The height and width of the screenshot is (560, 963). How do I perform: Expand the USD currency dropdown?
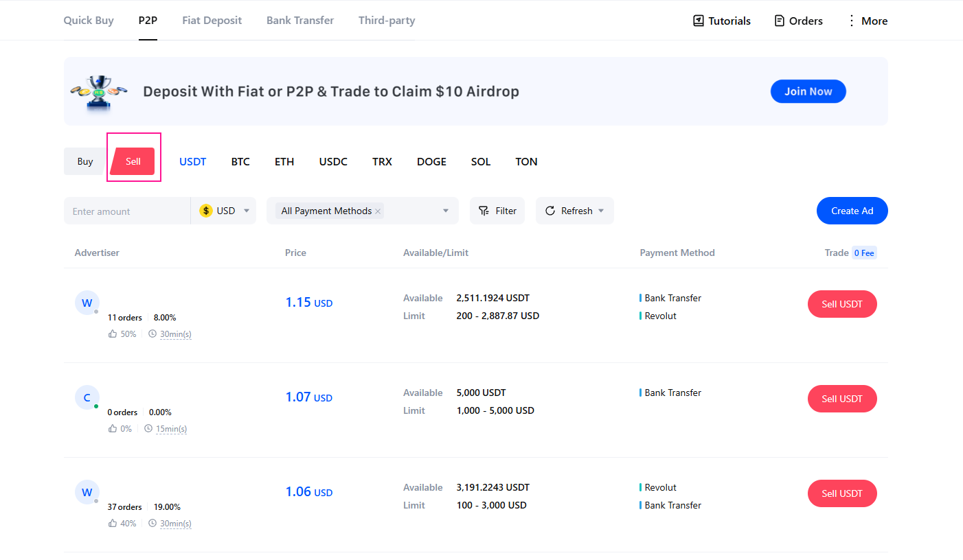247,211
